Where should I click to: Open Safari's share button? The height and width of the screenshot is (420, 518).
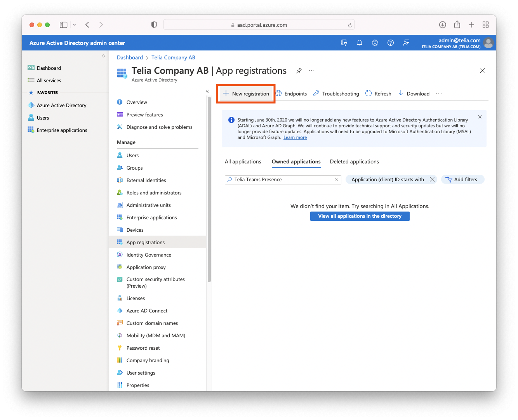457,24
